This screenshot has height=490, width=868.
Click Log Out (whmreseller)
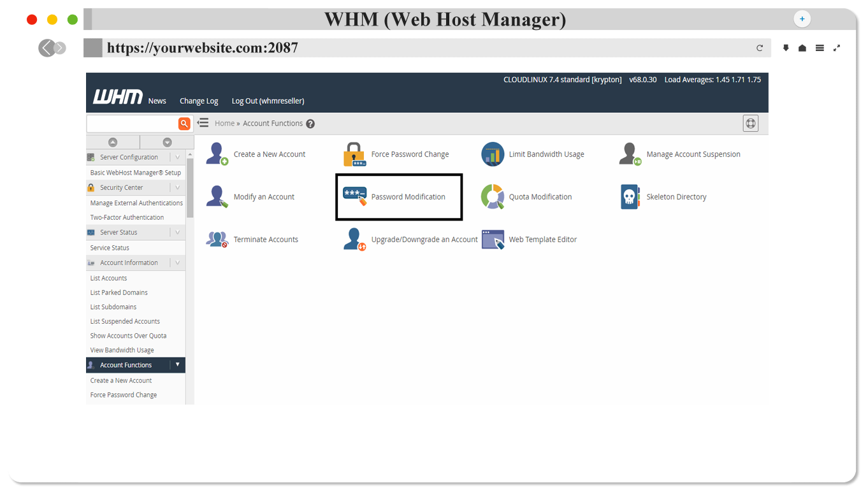pos(268,101)
